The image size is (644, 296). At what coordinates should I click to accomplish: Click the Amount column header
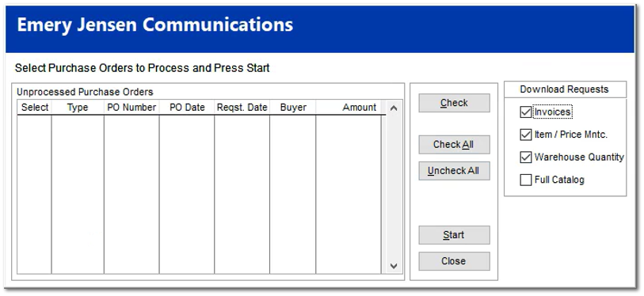click(x=349, y=108)
